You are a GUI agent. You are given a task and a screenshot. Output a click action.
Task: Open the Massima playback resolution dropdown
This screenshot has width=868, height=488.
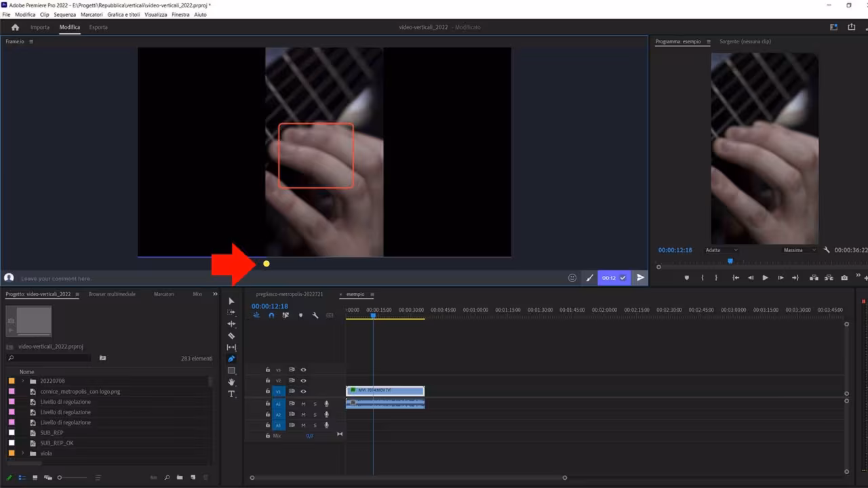[799, 249]
